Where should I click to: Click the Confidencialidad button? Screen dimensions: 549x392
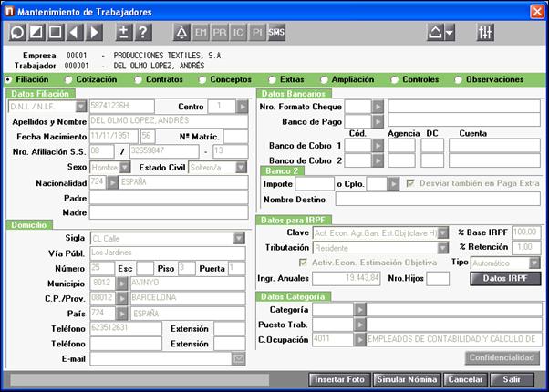point(502,357)
